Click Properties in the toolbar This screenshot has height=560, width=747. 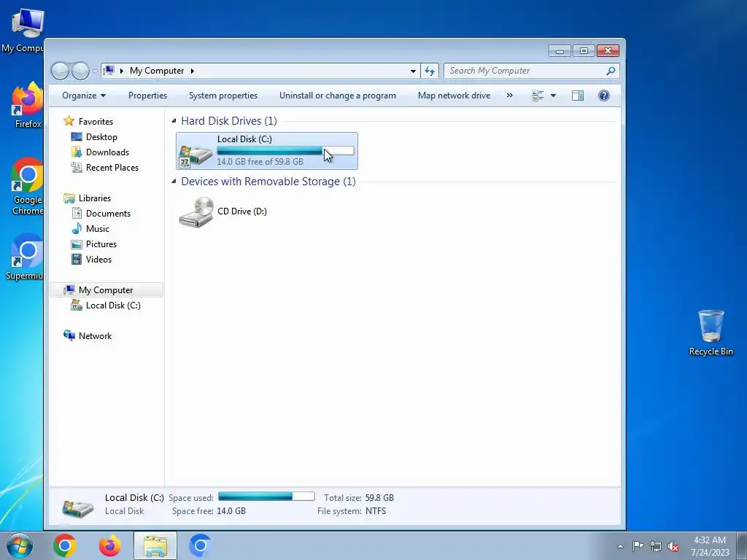[x=147, y=96]
